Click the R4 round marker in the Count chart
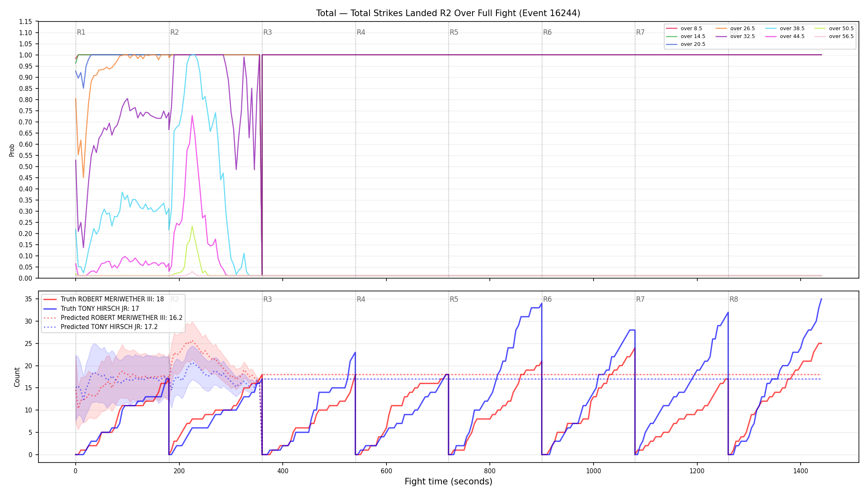 pos(361,299)
